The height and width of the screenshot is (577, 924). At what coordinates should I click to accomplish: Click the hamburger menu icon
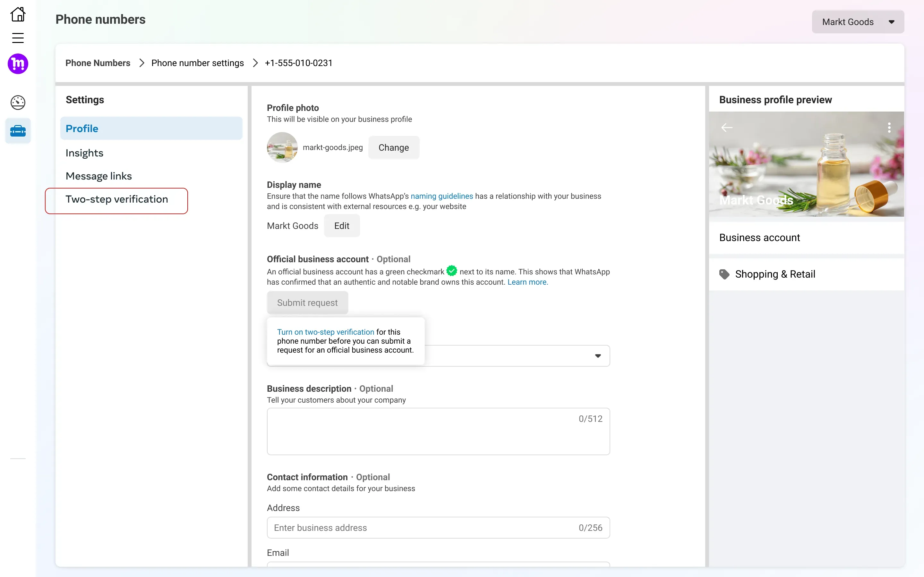tap(18, 38)
